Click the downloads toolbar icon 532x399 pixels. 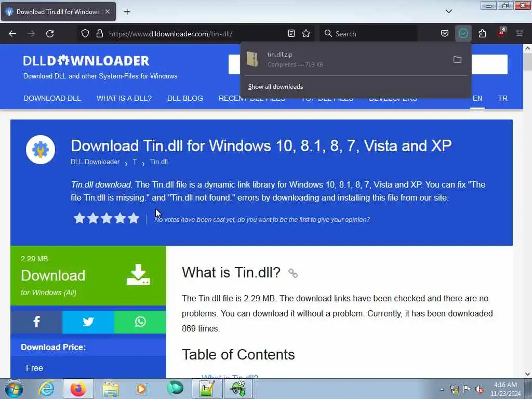463,34
